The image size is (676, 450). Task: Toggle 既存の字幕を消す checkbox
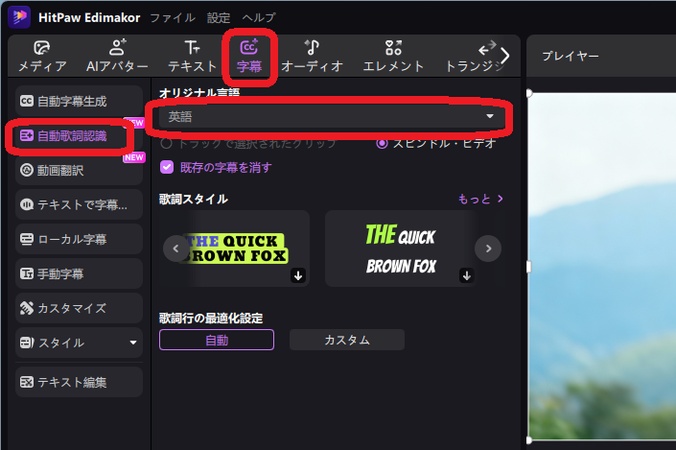click(x=167, y=167)
